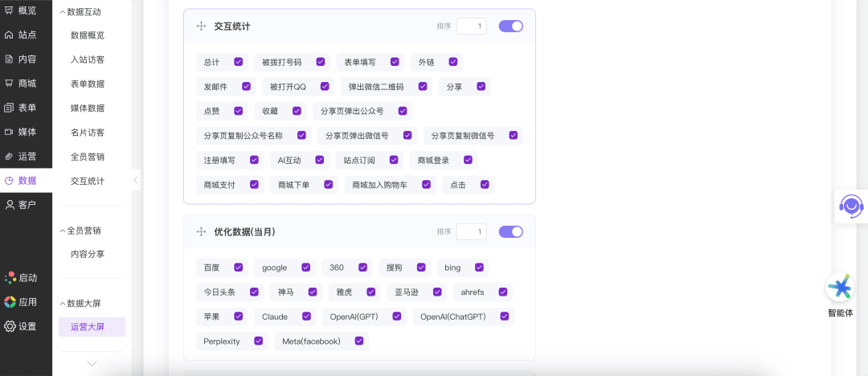
Task: Click the OpenAI(GPT) option label
Action: point(354,317)
